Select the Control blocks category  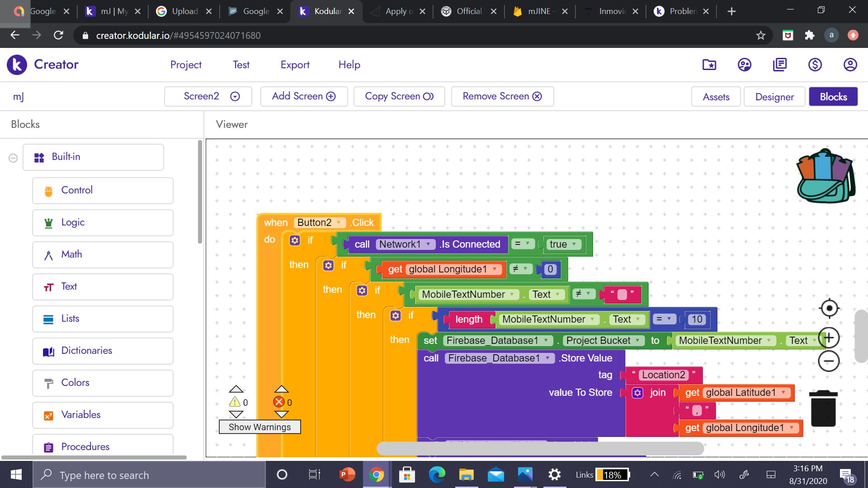(x=103, y=190)
